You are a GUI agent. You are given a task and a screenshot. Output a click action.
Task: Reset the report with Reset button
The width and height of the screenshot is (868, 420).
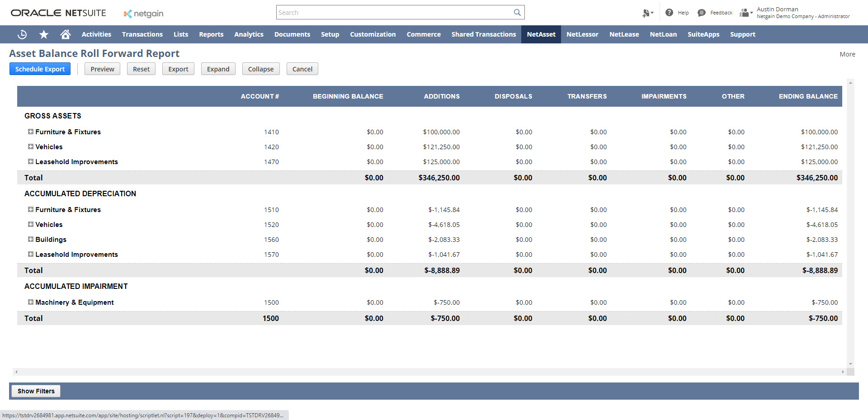coord(141,69)
